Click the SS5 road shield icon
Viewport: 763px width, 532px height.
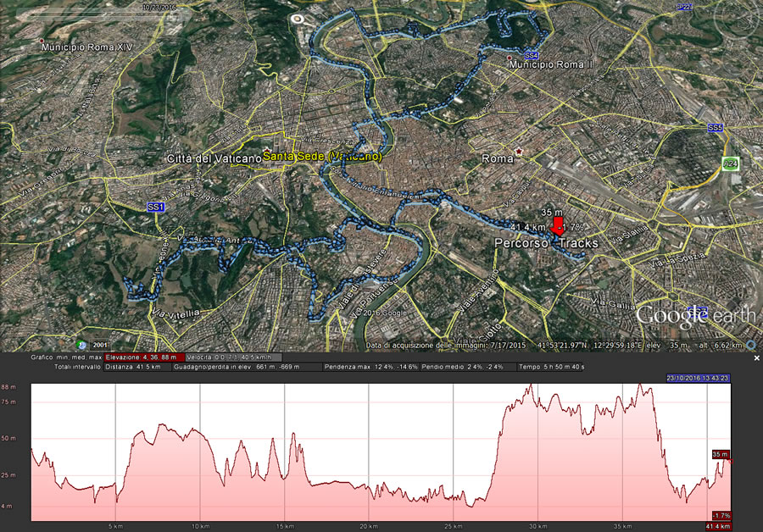(715, 128)
